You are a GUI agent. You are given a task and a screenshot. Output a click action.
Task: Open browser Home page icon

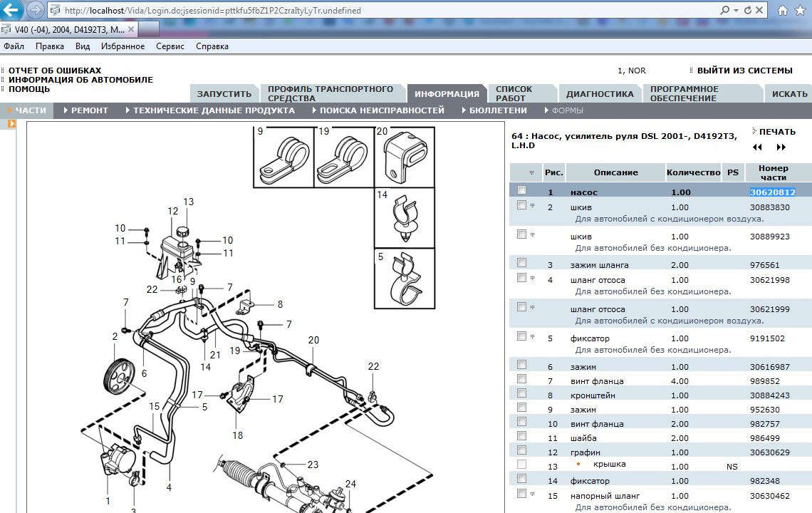pos(784,10)
